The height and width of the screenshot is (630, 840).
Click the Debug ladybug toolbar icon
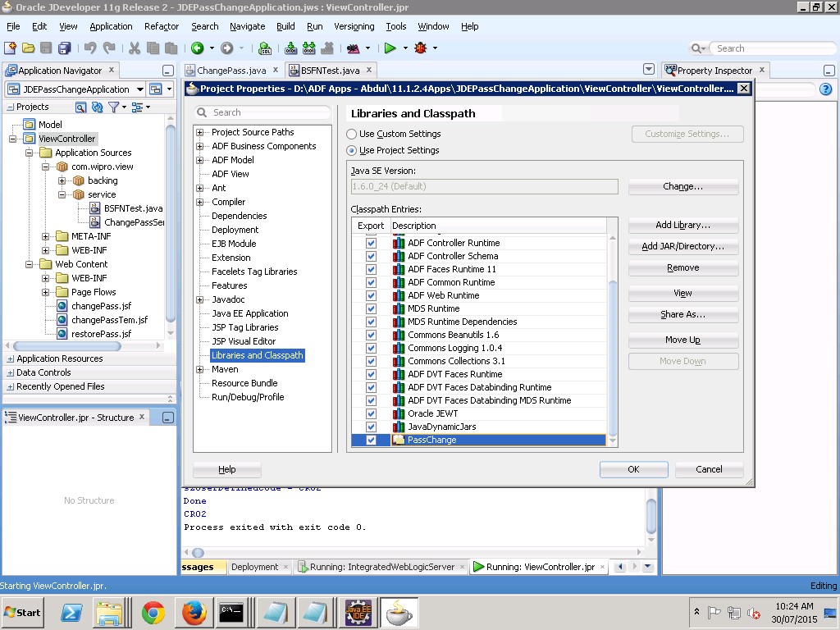[421, 48]
